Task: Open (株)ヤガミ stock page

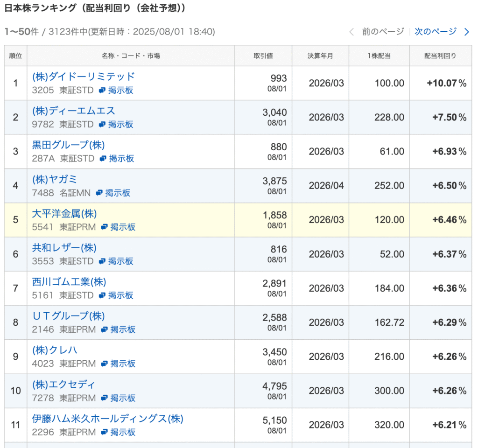Action: click(x=55, y=179)
